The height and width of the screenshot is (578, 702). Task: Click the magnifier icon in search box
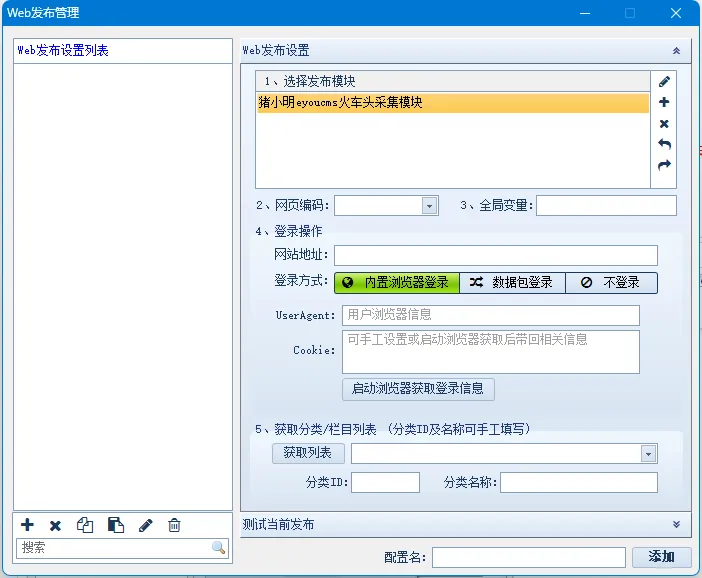coord(218,548)
